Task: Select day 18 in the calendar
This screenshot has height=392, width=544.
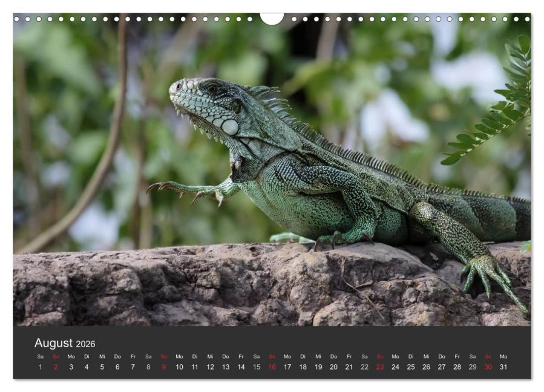Action: tap(303, 367)
